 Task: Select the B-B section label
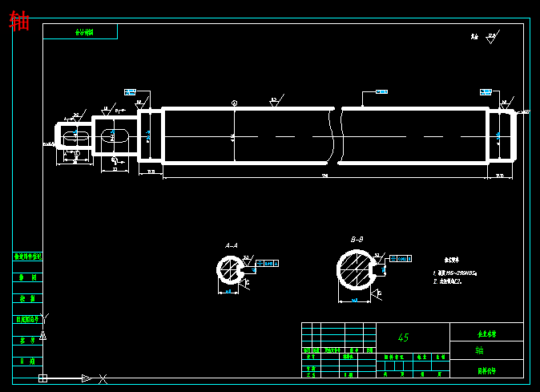click(x=357, y=240)
